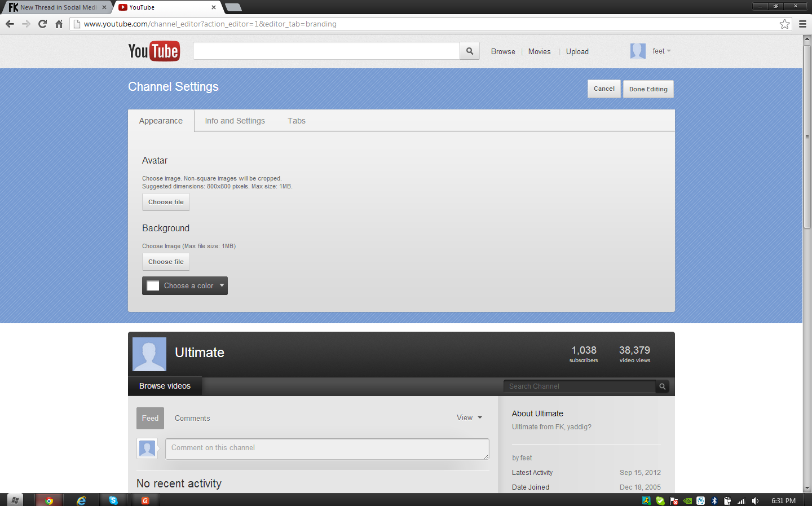The width and height of the screenshot is (812, 506).
Task: Open the Chrome menu icon
Action: (802, 24)
